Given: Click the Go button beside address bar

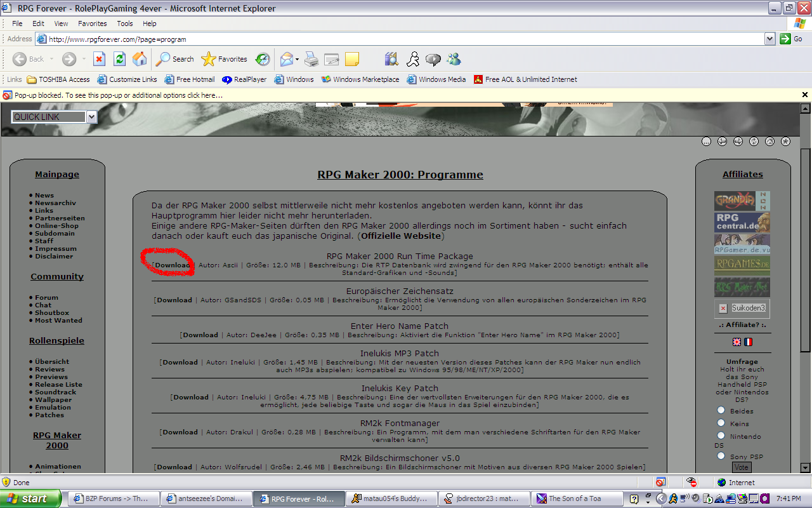Looking at the screenshot, I should pyautogui.click(x=792, y=39).
